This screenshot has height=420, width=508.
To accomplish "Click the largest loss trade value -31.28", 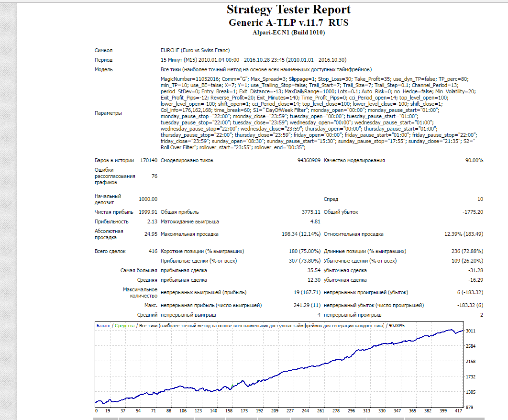I will pyautogui.click(x=475, y=270).
